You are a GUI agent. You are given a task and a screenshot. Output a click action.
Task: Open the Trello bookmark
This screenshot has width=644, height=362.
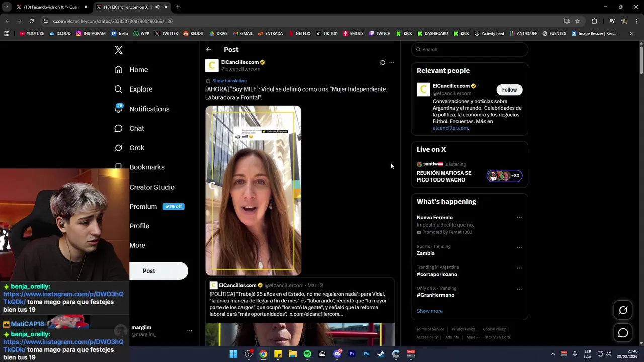tap(120, 34)
